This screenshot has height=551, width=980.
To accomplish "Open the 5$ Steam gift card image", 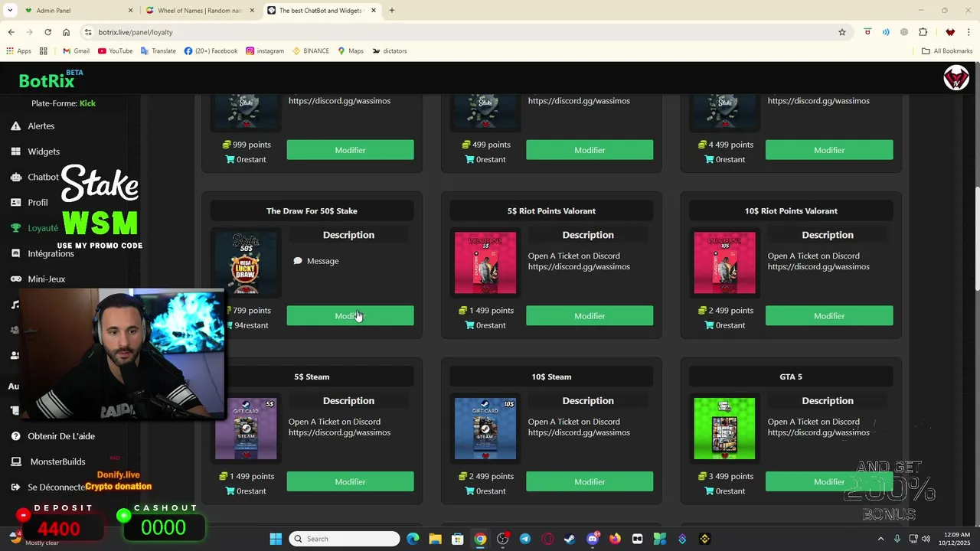I will pos(246,429).
